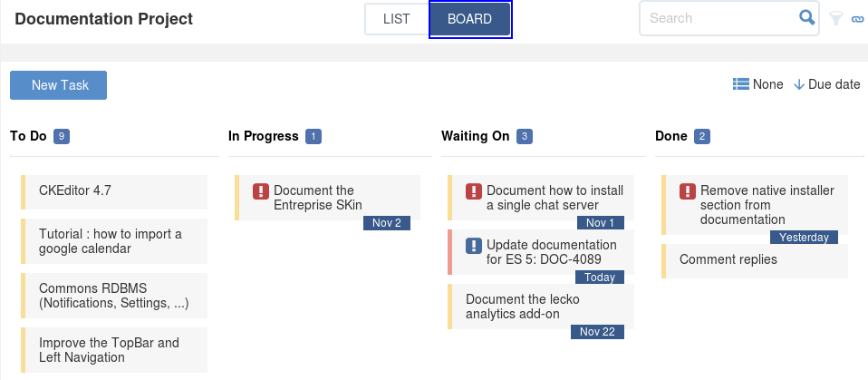The image size is (868, 380).
Task: Open the Comment replies task card
Action: pyautogui.click(x=728, y=259)
